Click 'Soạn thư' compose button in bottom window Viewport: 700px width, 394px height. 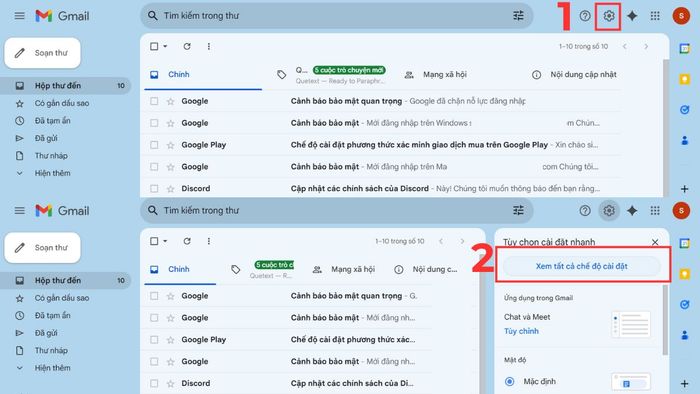42,248
